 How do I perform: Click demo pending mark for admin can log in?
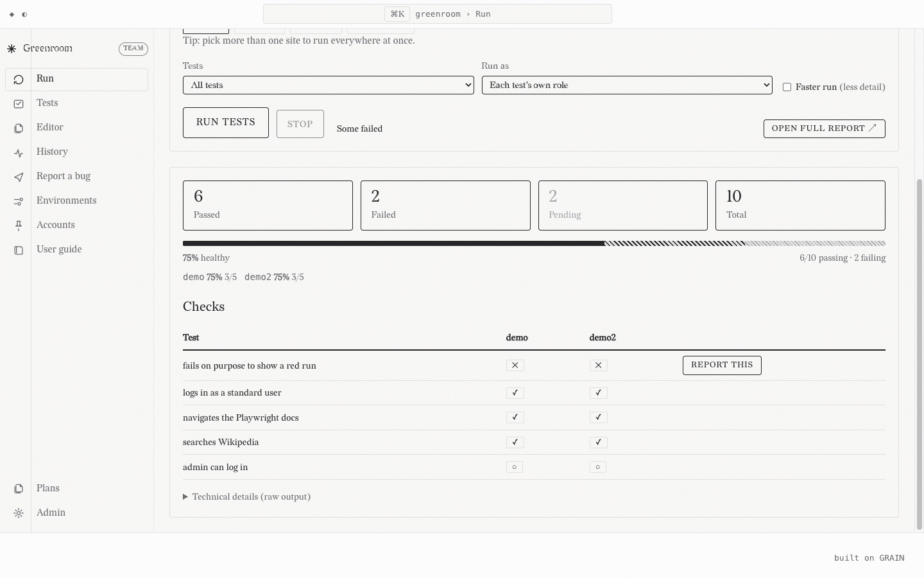coord(515,467)
